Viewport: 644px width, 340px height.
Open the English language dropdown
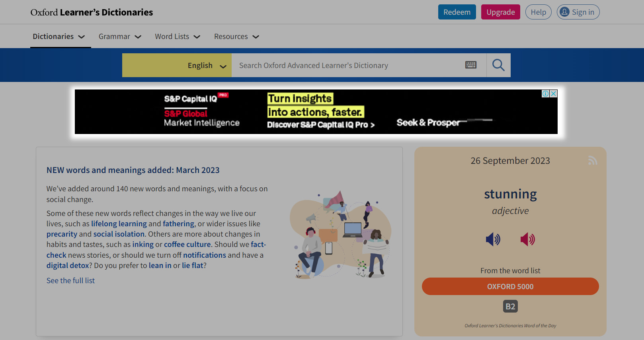pos(177,65)
